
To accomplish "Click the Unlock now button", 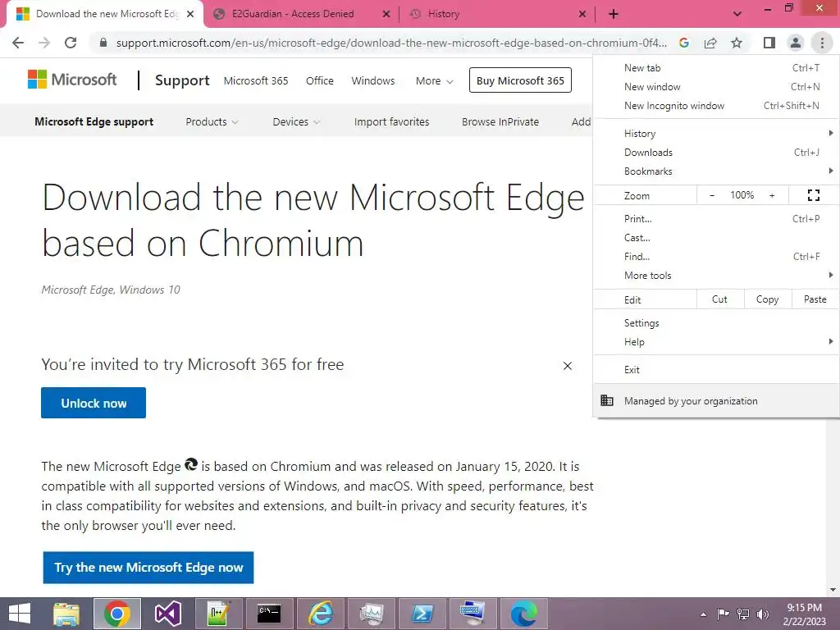I will (x=94, y=403).
